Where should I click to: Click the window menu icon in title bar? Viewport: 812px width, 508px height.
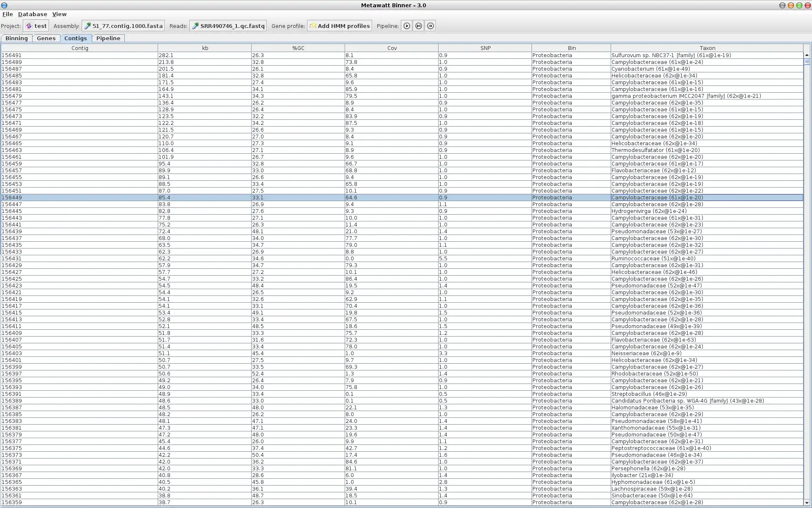coord(4,6)
